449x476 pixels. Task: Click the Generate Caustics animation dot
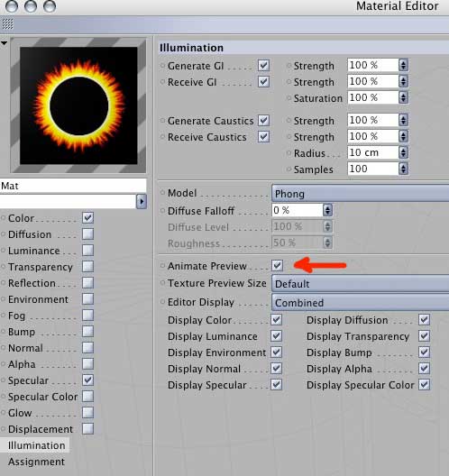(162, 121)
